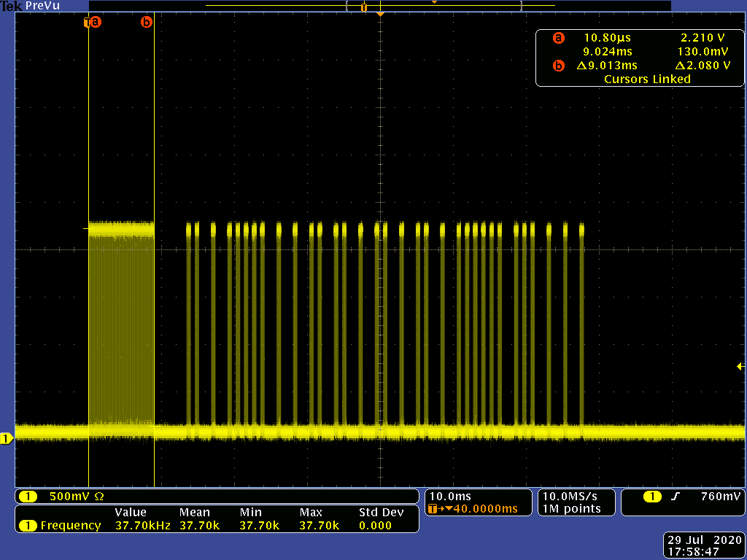Click the cursor 'b' icon in the readout box
The height and width of the screenshot is (560, 747).
pos(558,66)
